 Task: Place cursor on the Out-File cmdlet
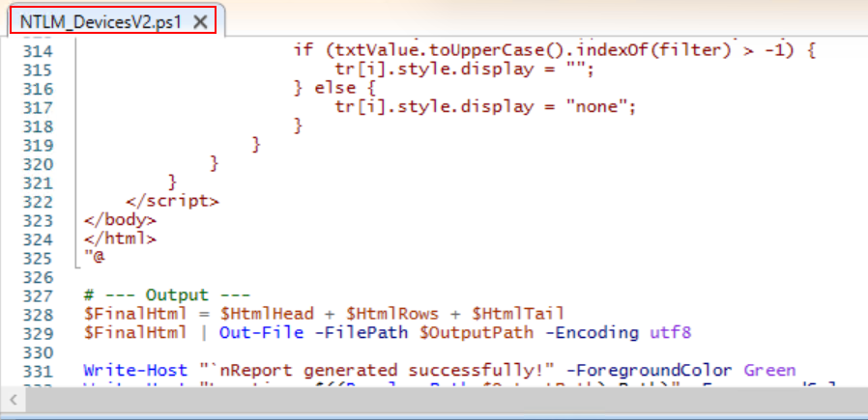click(261, 333)
